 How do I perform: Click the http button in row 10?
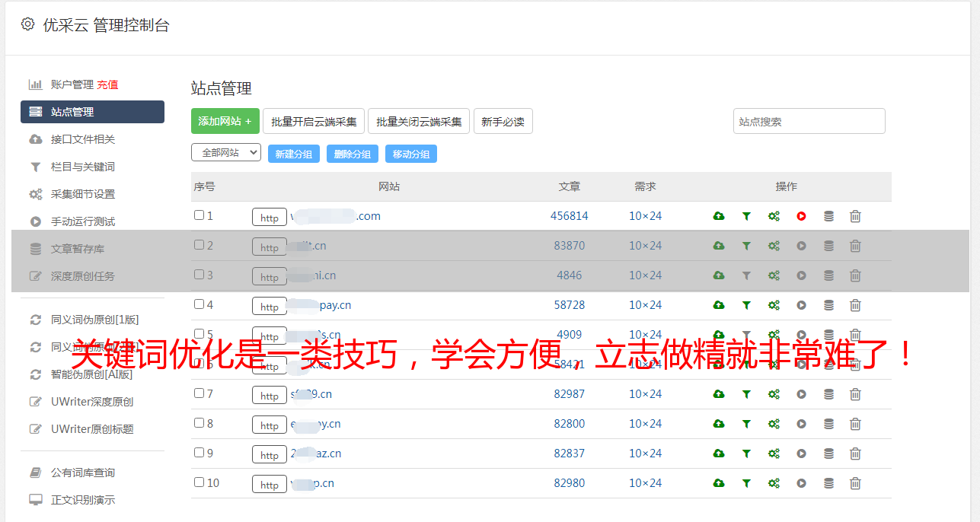pyautogui.click(x=270, y=484)
